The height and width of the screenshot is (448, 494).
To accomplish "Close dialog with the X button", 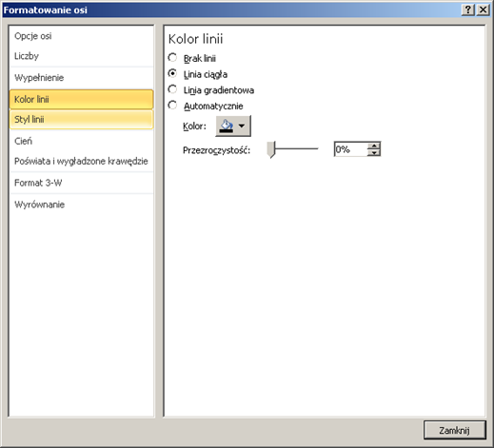I will pos(484,10).
